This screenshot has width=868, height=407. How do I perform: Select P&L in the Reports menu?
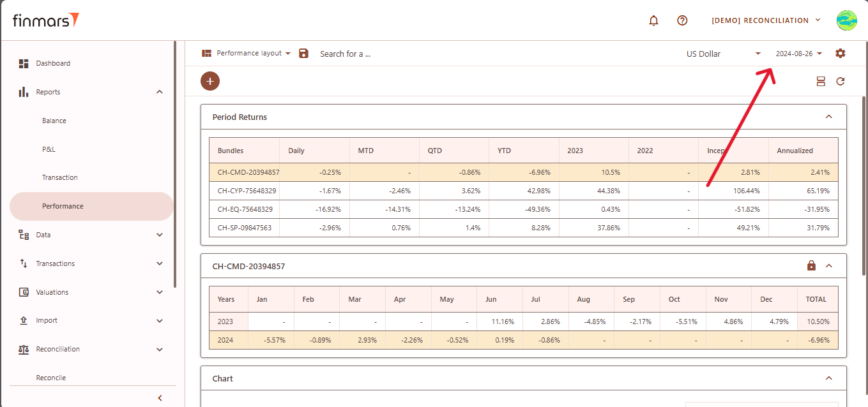pyautogui.click(x=49, y=149)
